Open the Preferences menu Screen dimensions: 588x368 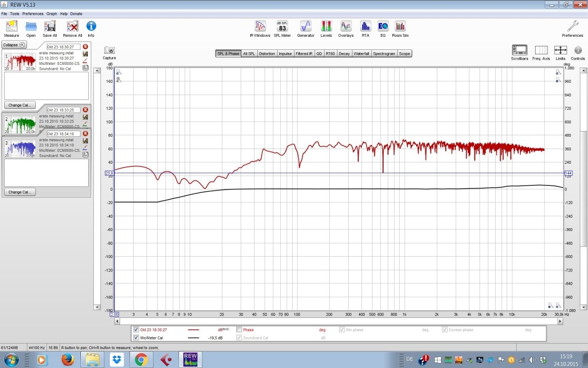pyautogui.click(x=33, y=14)
